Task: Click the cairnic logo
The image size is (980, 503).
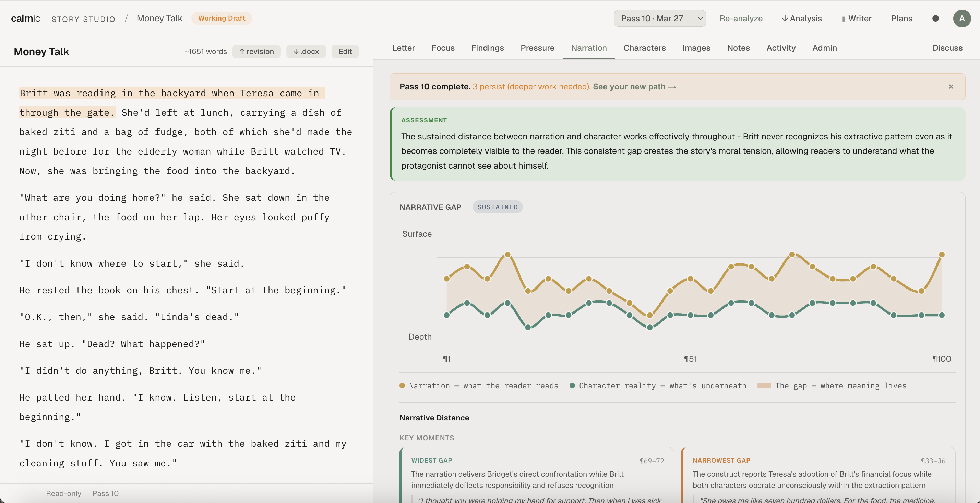Action: [25, 18]
